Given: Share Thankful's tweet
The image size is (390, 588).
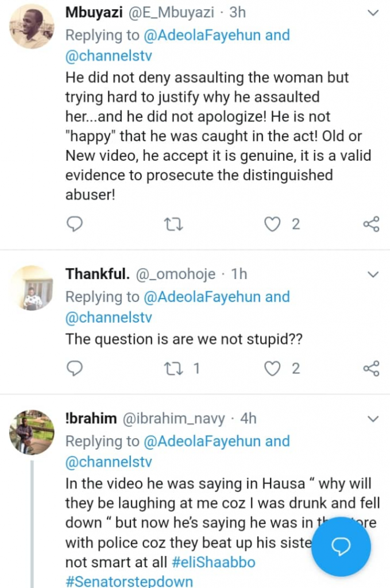Looking at the screenshot, I should coord(372,368).
